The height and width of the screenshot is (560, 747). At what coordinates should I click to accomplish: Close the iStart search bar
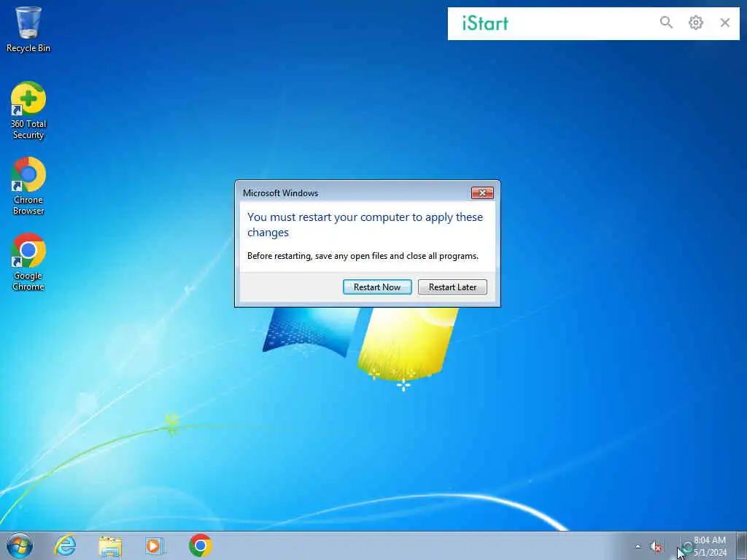(724, 23)
